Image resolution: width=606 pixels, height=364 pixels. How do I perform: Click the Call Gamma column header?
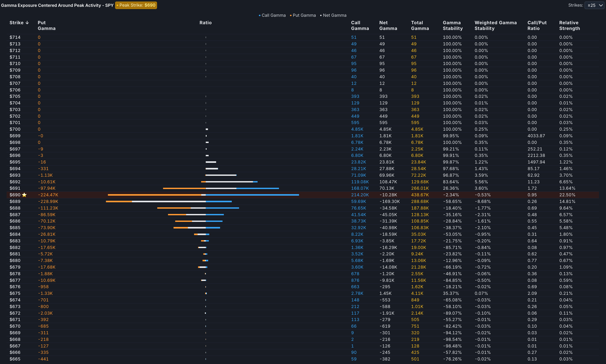pos(360,26)
